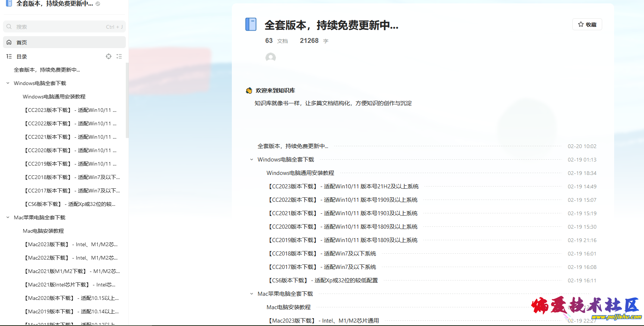Click the magnifier search icon
Viewport: 644px width, 326px height.
[9, 27]
